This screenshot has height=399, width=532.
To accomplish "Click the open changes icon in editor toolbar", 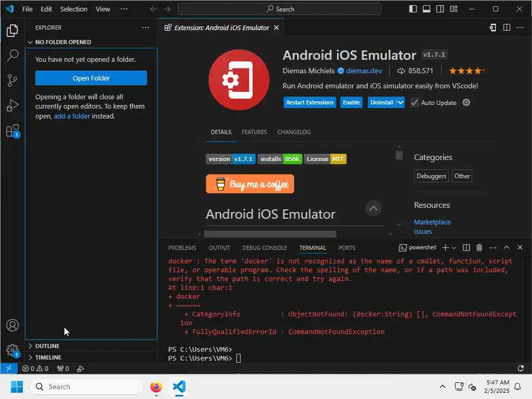I will pos(493,28).
